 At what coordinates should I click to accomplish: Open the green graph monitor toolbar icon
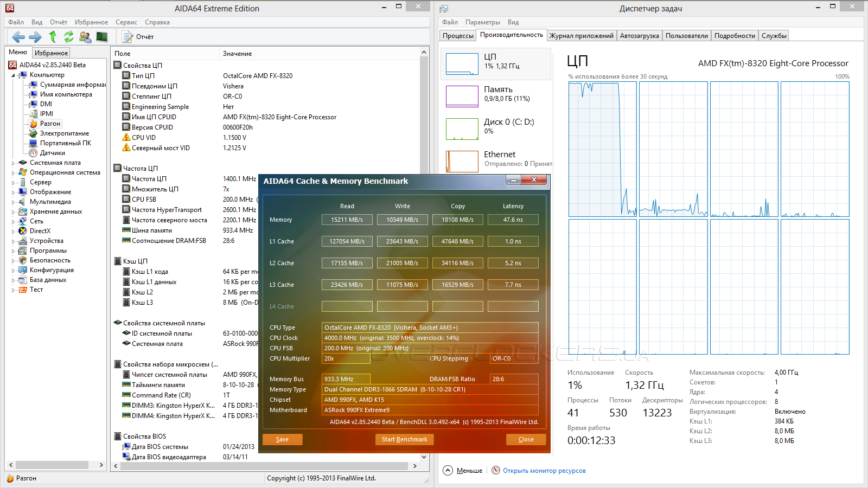point(102,37)
